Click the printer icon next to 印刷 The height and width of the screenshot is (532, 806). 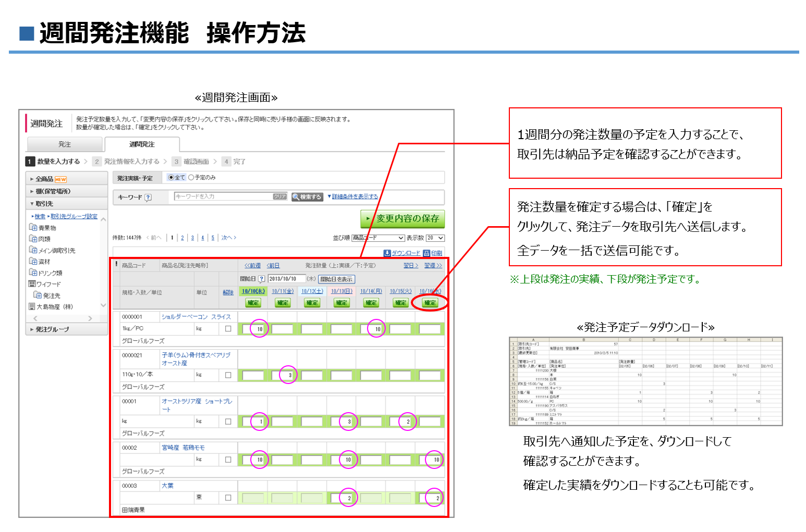pos(426,253)
